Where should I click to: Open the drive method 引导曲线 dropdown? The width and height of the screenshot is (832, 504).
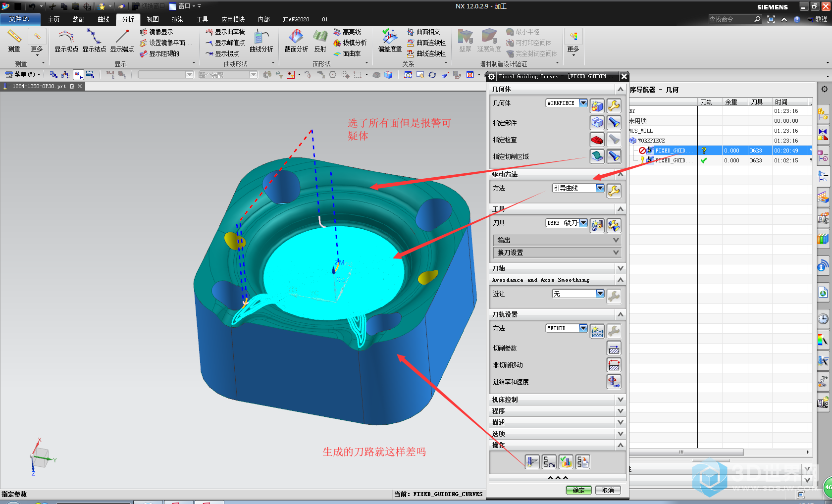point(600,188)
